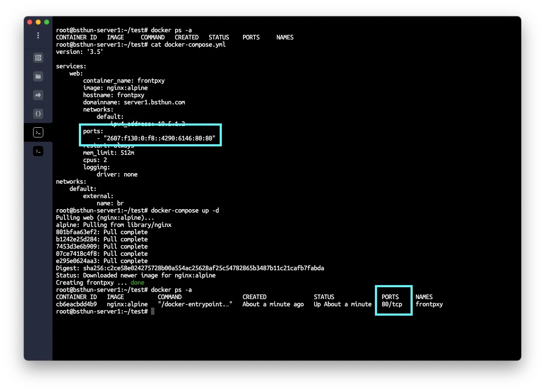Click the "80/tcp" ports value
Viewport: 545px width, 392px height.
pyautogui.click(x=392, y=304)
